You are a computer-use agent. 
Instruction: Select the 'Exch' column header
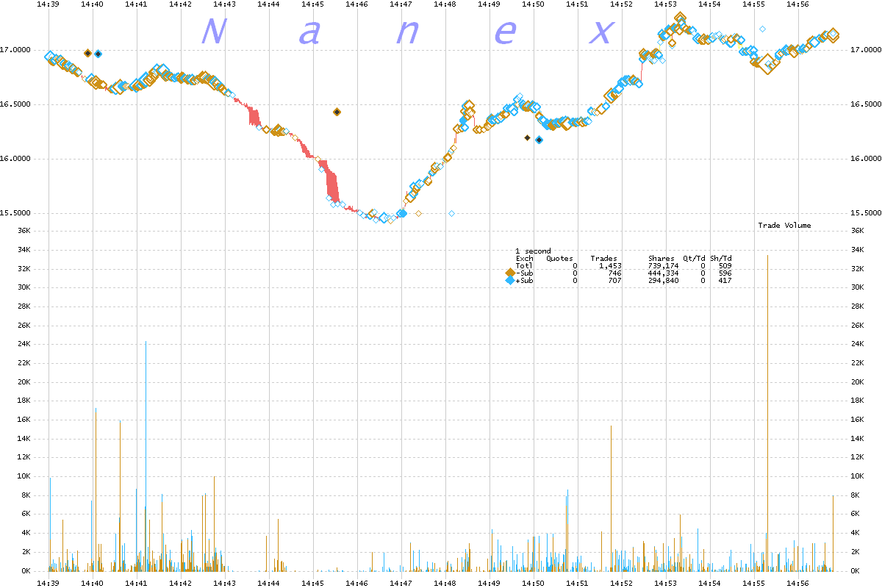524,259
